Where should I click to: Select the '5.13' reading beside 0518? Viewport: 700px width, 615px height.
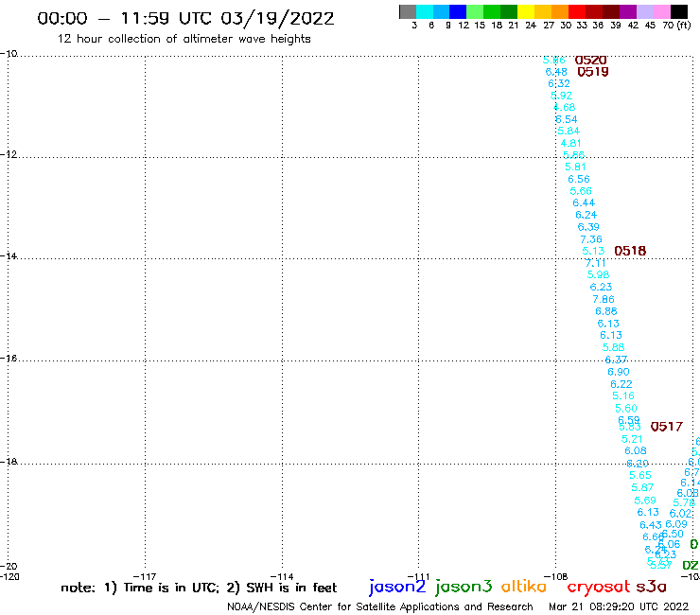593,251
